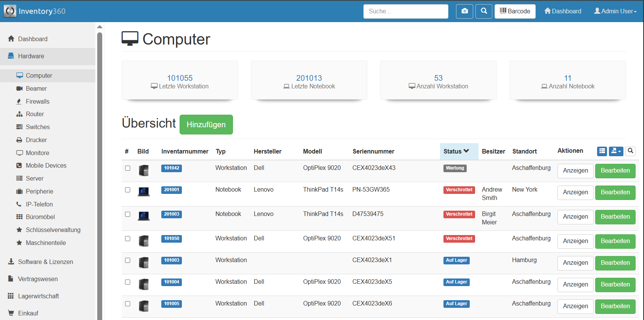
Task: Select the checkbox for row 201003
Action: (128, 214)
